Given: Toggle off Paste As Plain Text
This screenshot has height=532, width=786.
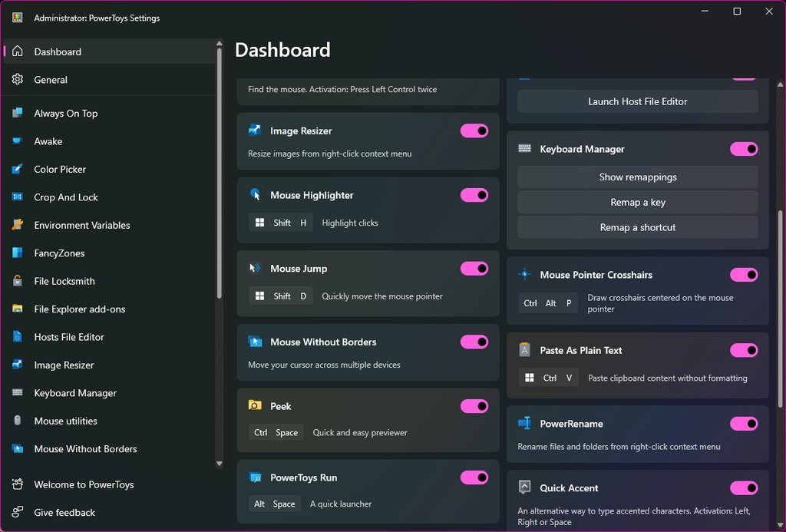Looking at the screenshot, I should 743,350.
